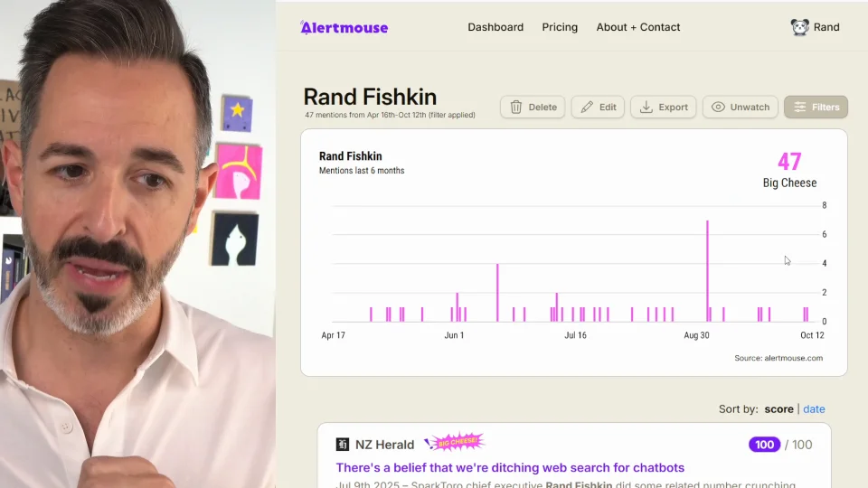This screenshot has height=488, width=868.
Task: Click 'Source: alertmouse.com' text
Action: [778, 358]
